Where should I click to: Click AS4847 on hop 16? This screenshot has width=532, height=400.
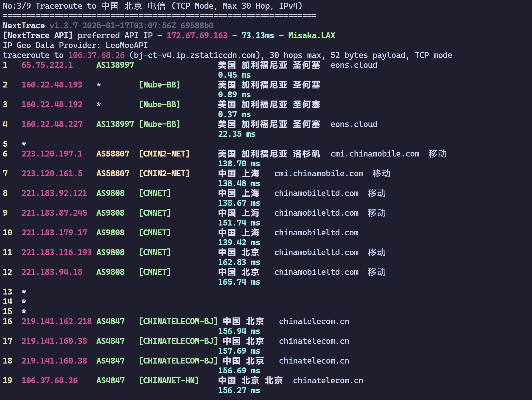110,321
